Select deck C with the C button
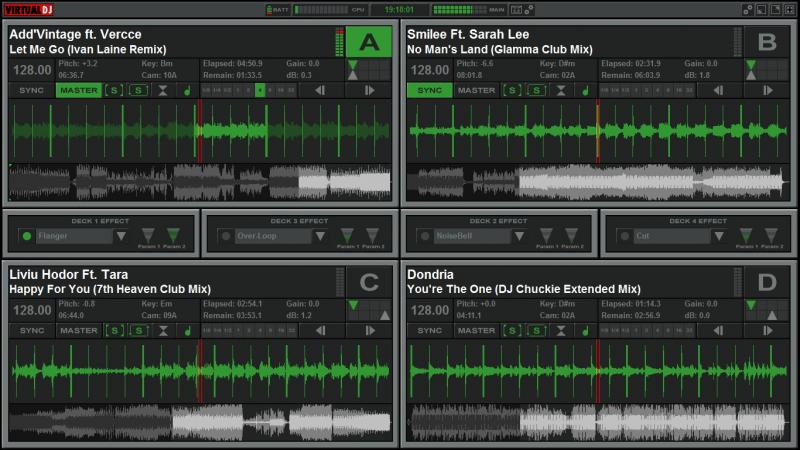 (x=369, y=282)
